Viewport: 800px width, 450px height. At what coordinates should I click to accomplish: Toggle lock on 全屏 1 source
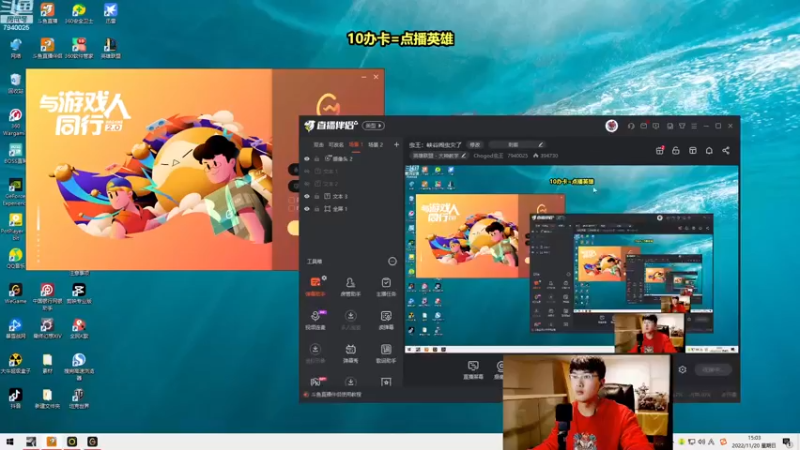[317, 209]
